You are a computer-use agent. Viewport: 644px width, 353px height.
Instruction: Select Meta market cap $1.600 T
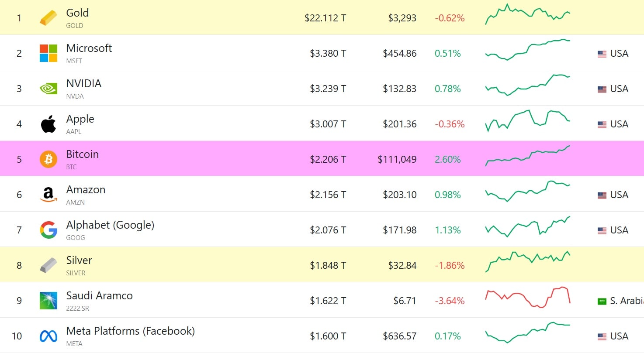pyautogui.click(x=328, y=336)
